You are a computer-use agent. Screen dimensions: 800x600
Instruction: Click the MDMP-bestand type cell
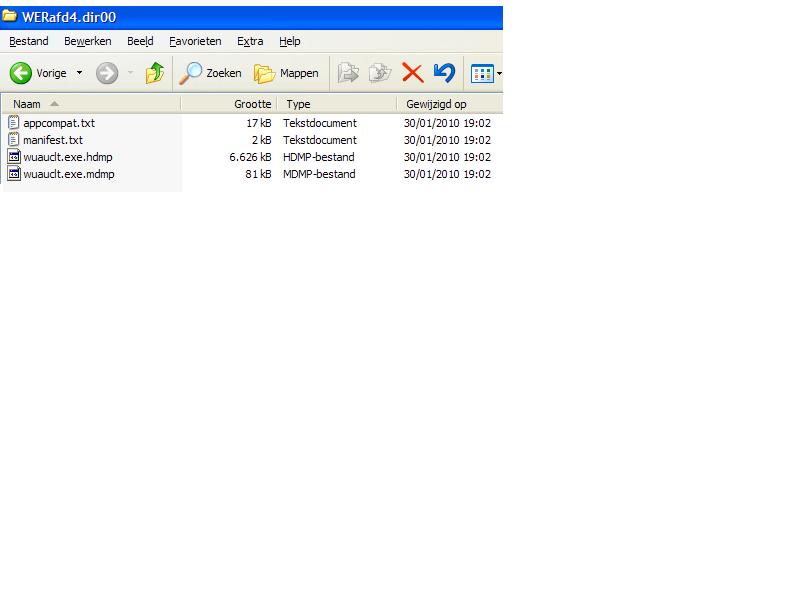click(319, 174)
